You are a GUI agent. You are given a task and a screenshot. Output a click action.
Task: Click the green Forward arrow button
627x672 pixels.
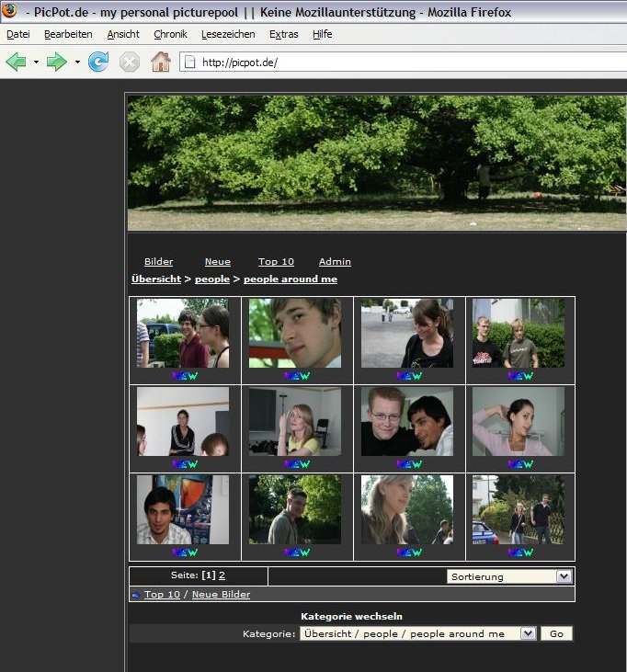click(x=57, y=62)
